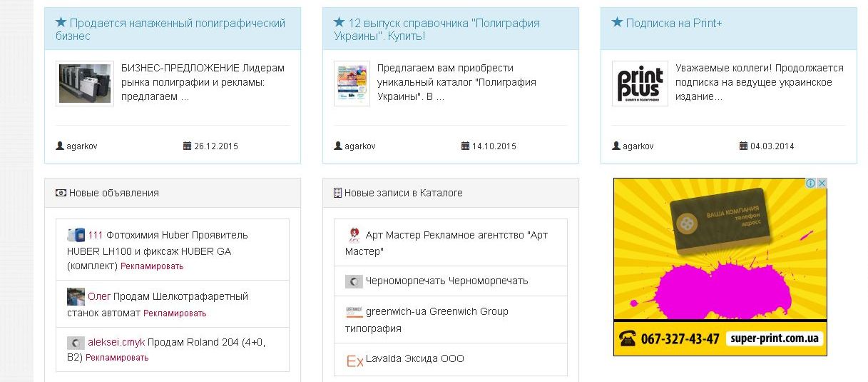Click the Lavalda "Ex" logo icon

354,360
